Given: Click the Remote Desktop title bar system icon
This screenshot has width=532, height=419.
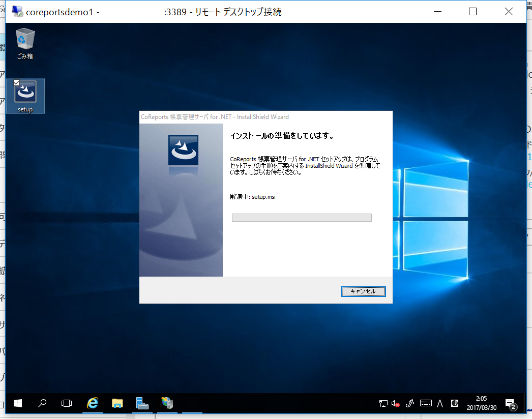Looking at the screenshot, I should click(x=17, y=12).
